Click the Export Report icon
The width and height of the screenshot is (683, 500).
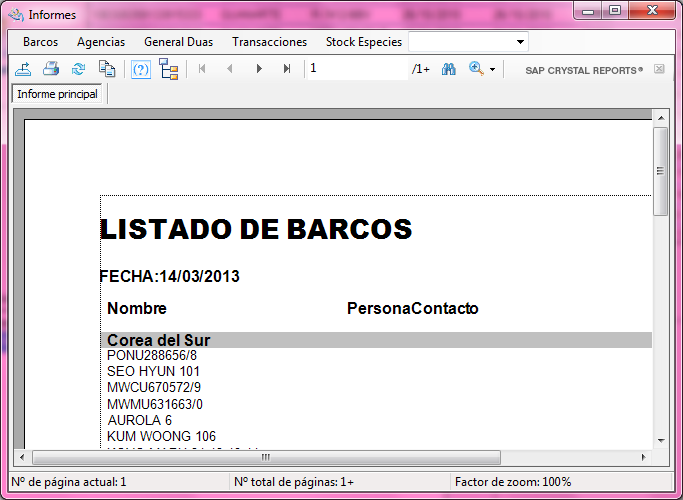click(23, 69)
